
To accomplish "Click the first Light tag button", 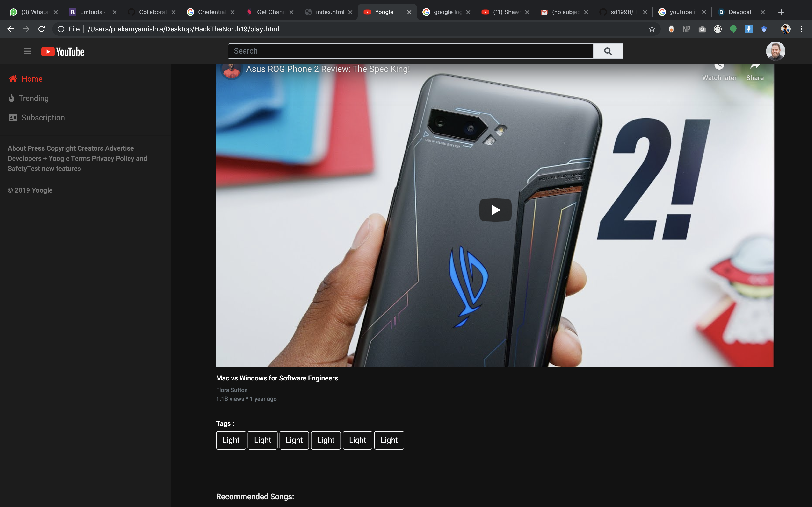I will click(x=231, y=440).
